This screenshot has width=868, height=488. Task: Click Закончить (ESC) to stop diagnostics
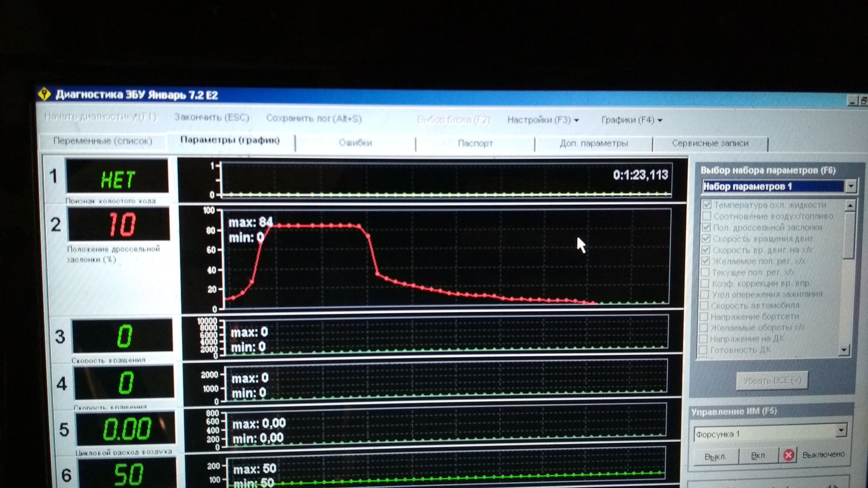[x=212, y=117]
